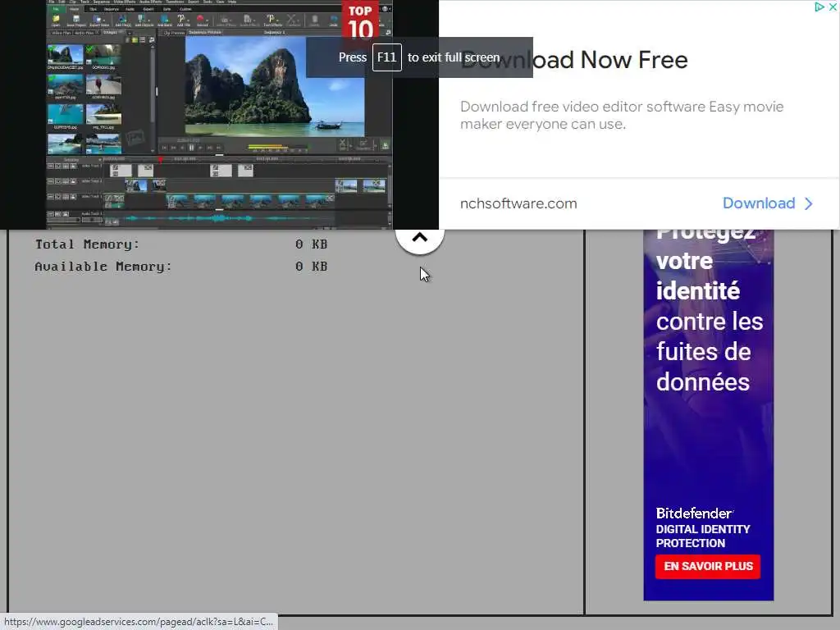
Task: Click the ad description about free video editor
Action: point(622,115)
